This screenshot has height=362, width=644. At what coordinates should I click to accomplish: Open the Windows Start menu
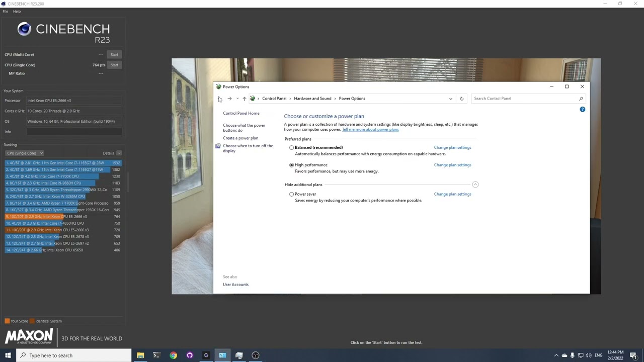click(x=8, y=355)
